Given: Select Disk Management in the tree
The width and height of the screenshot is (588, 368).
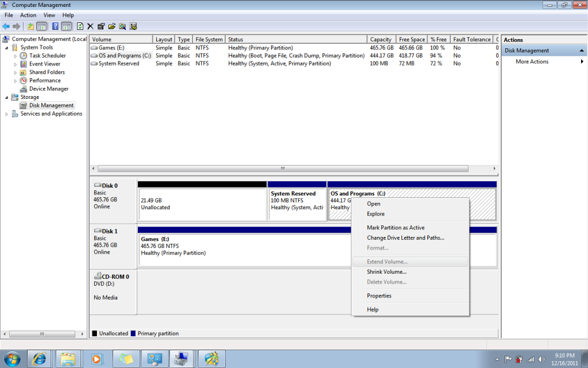Looking at the screenshot, I should (x=51, y=105).
